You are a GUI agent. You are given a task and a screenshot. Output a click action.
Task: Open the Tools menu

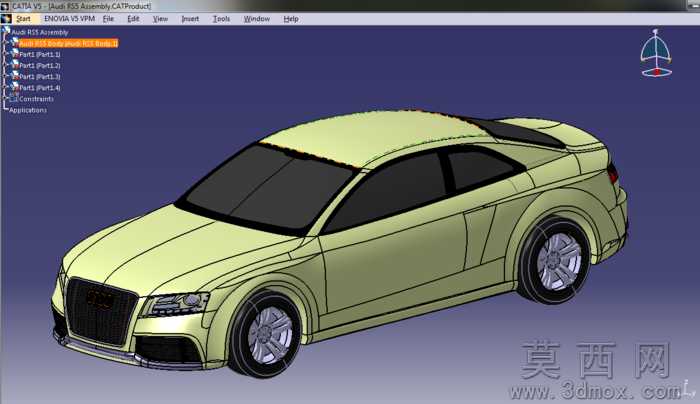[221, 19]
